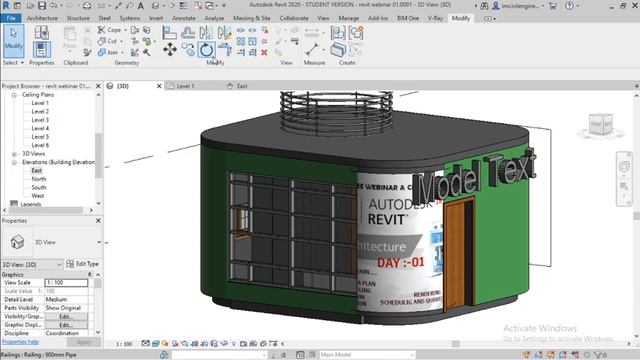
Task: Select the Copy tool in the Modify panel
Action: (188, 50)
